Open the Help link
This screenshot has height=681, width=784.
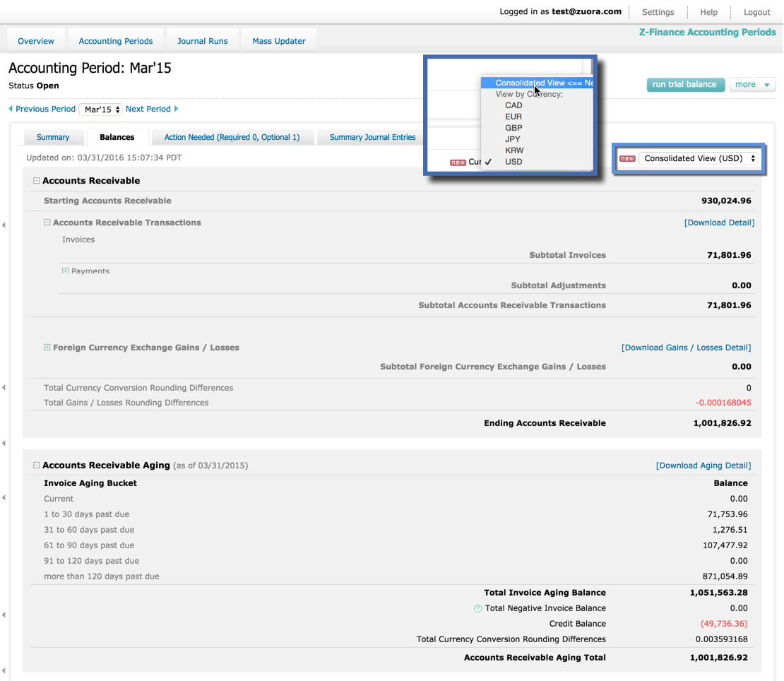(x=708, y=12)
